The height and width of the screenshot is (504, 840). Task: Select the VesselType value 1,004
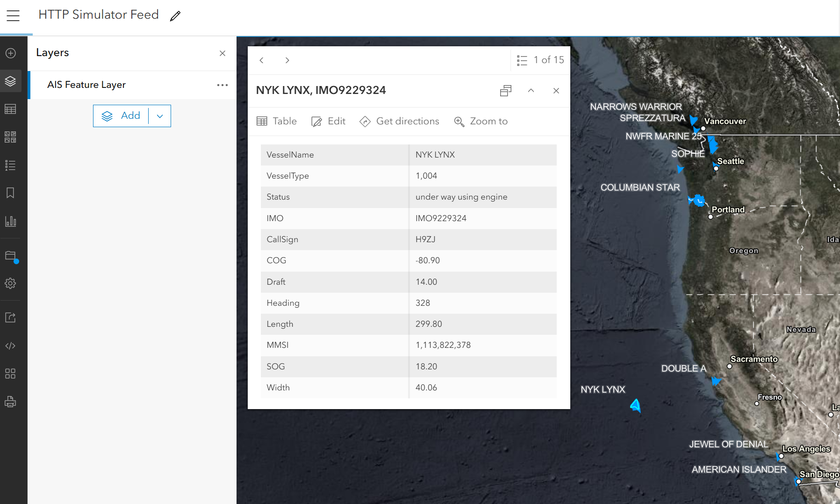coord(426,176)
